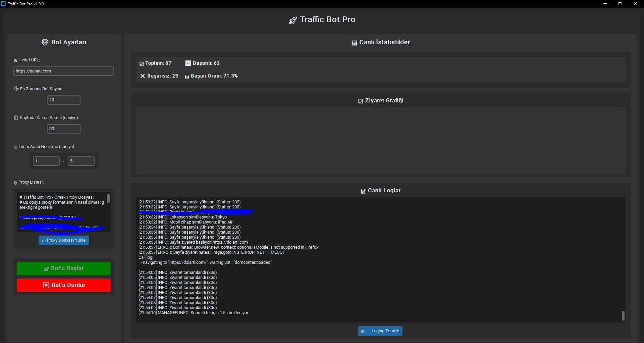
Task: Click the gear icon next to Bot Ayarları
Action: pyautogui.click(x=45, y=42)
